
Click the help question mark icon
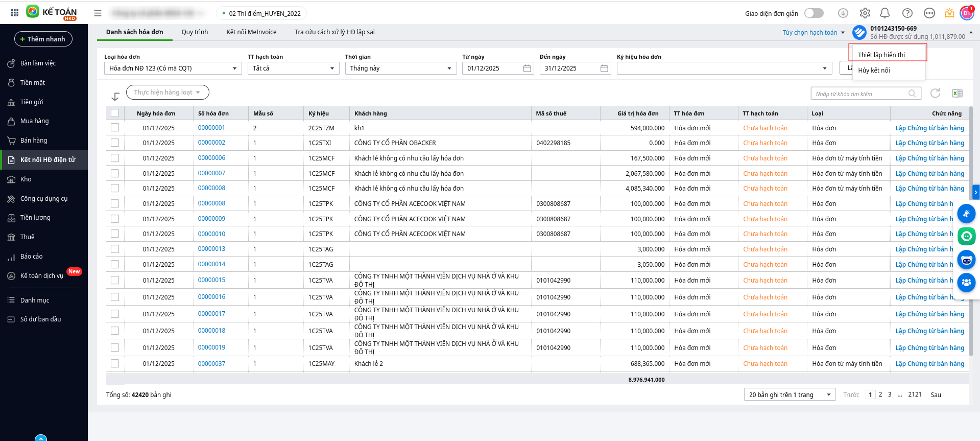[907, 13]
